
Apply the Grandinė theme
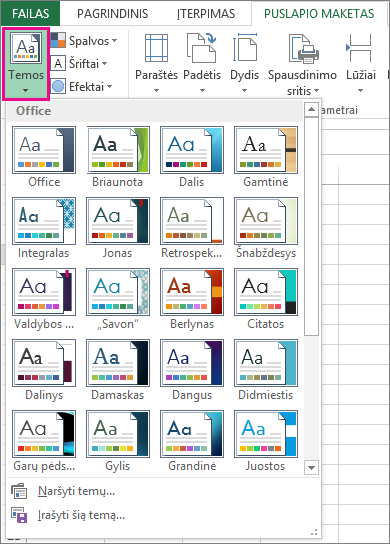[192, 441]
